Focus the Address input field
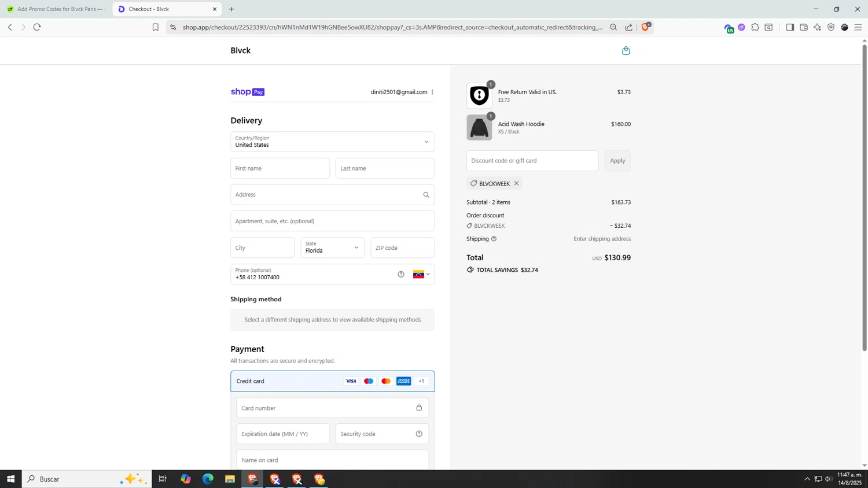868x488 pixels. pos(333,195)
